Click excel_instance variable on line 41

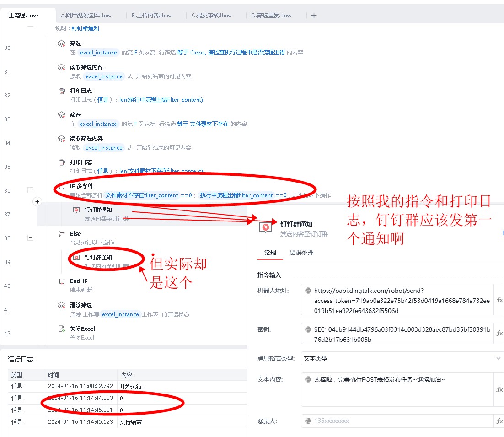[x=120, y=314]
